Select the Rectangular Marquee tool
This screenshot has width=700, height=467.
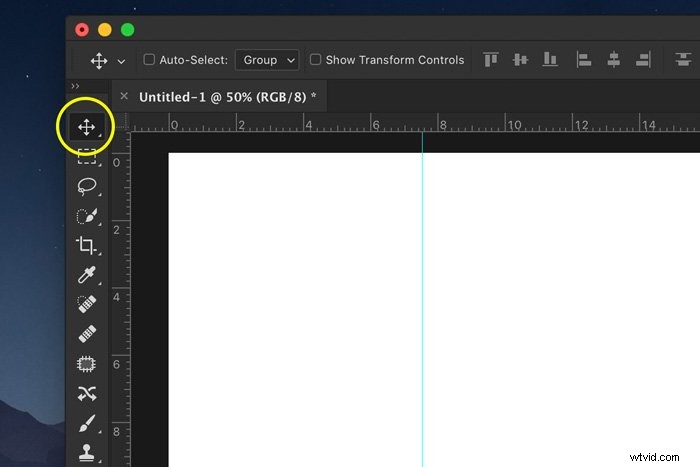pos(87,157)
